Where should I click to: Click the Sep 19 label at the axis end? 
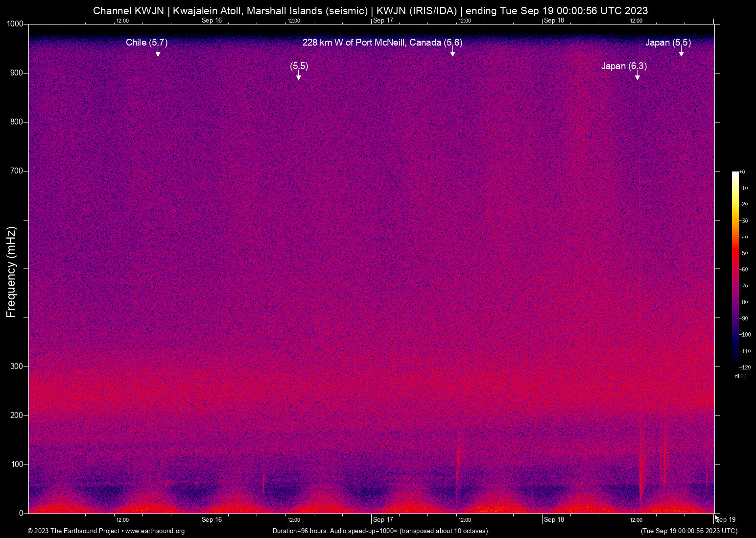pos(725,520)
